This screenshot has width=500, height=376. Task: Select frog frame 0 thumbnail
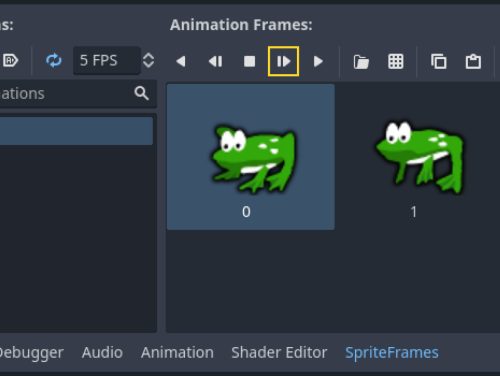coord(251,157)
